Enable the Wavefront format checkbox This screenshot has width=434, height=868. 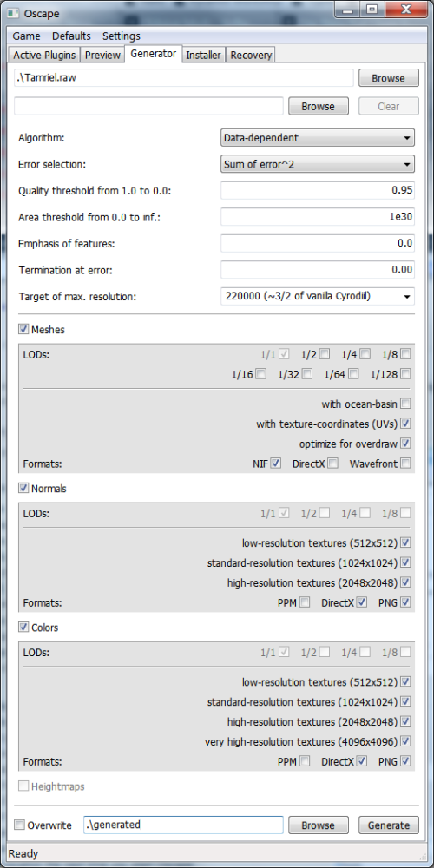[405, 464]
